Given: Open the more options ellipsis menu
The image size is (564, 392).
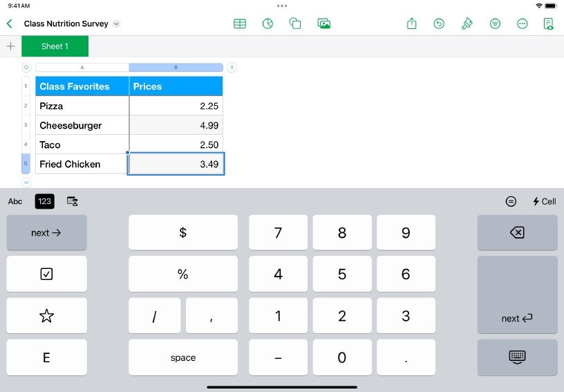Looking at the screenshot, I should click(x=523, y=24).
